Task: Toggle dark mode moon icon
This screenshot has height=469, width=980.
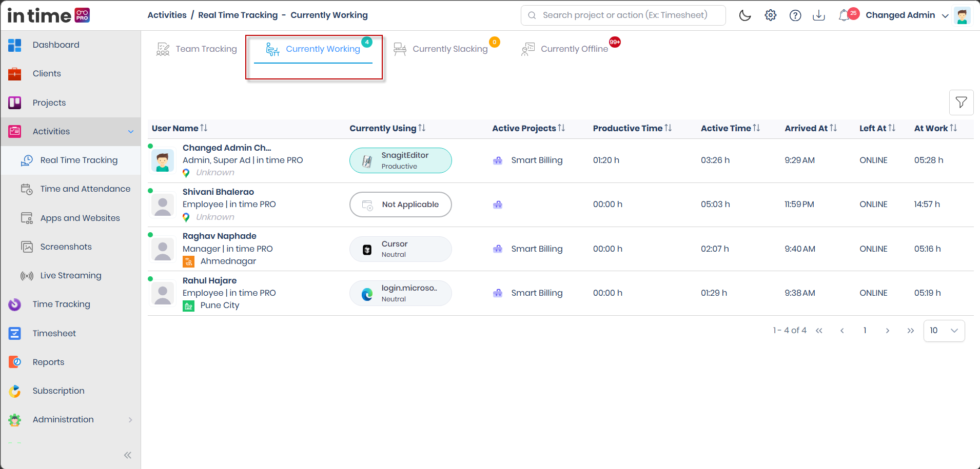Action: tap(745, 15)
